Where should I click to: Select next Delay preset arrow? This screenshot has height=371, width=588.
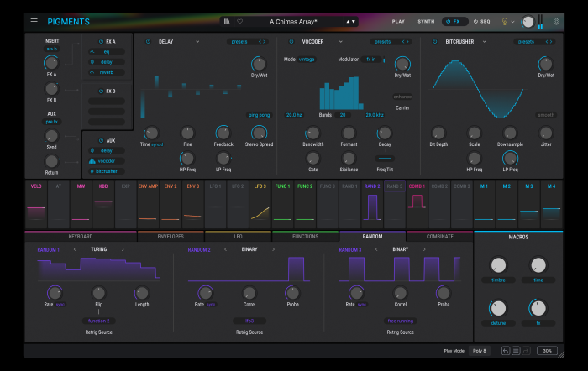(x=265, y=42)
